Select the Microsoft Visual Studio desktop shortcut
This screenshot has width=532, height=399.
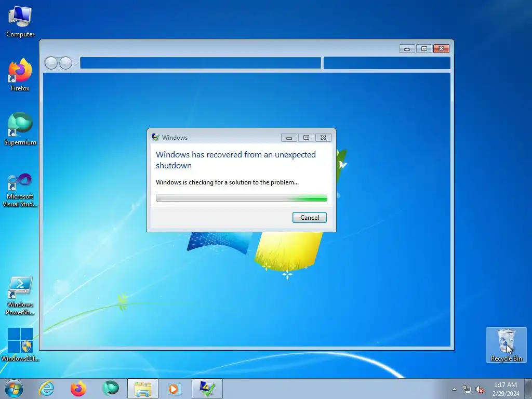click(x=20, y=190)
